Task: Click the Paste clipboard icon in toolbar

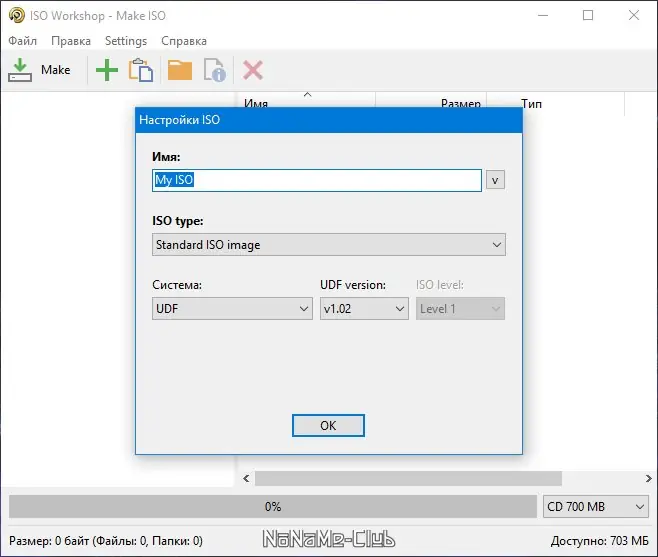Action: coord(141,70)
